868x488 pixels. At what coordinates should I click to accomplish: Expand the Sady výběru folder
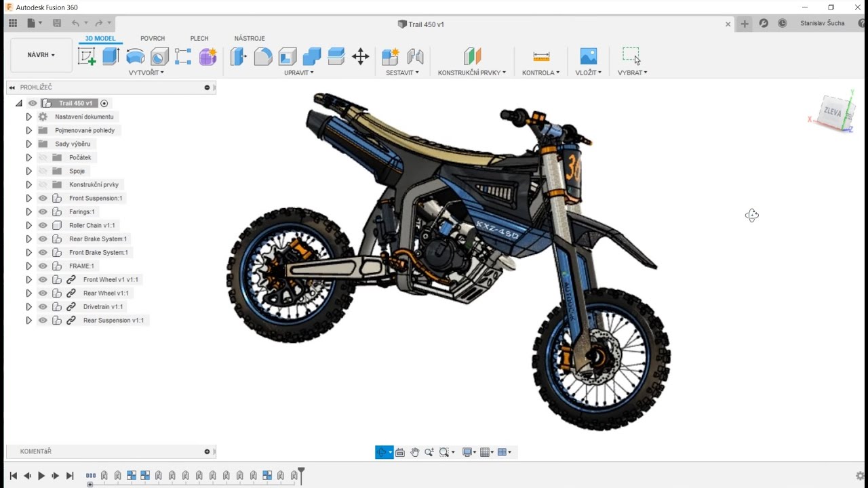[28, 144]
